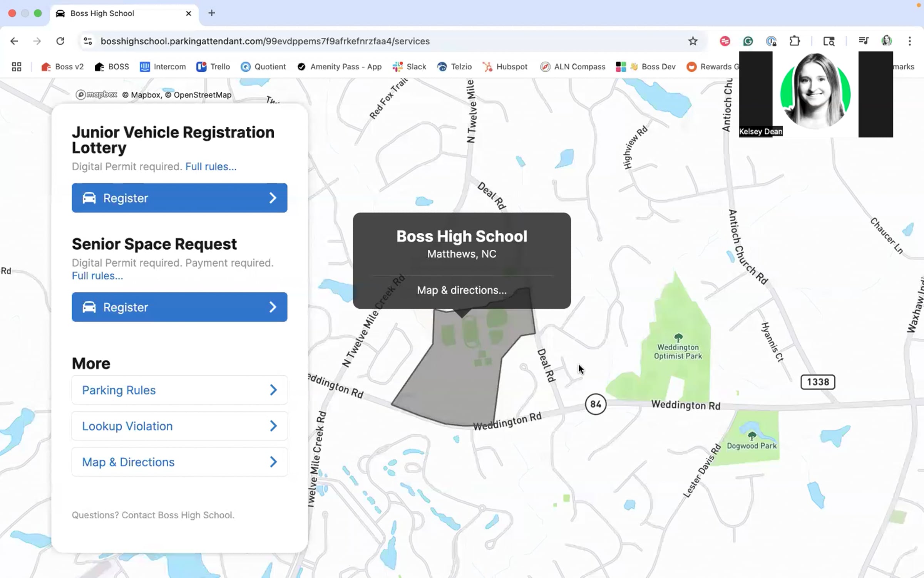Open the Trello bookmark

[213, 67]
